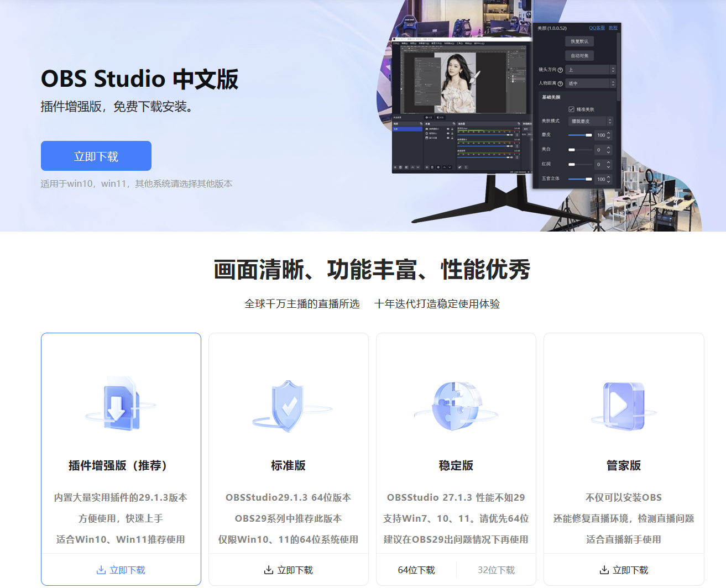Click the 管家版 card title
726x588 pixels.
(624, 465)
